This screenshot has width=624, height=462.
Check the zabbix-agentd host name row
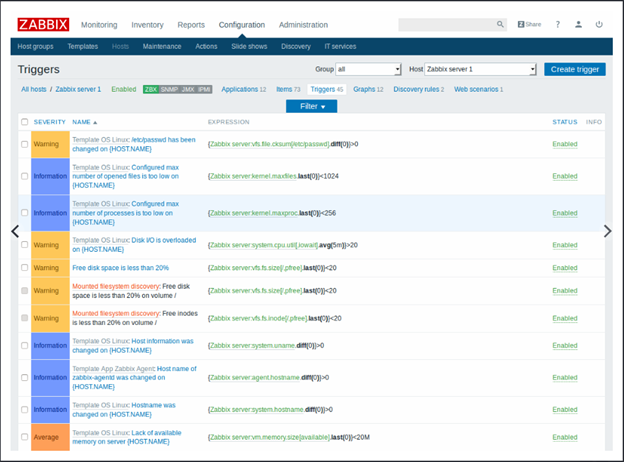click(x=25, y=377)
